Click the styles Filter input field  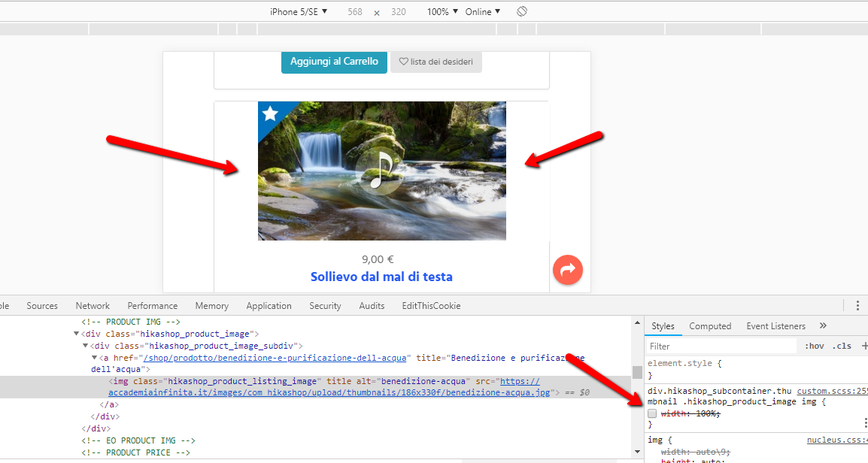point(721,346)
